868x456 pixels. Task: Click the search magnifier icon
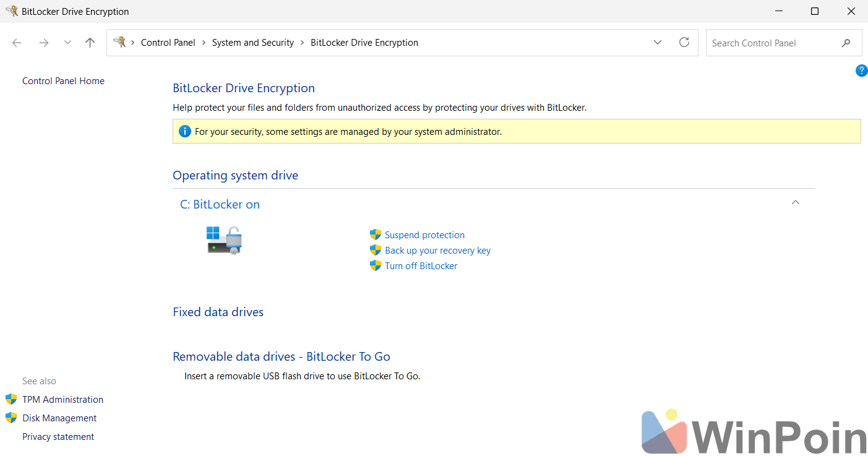pos(846,43)
